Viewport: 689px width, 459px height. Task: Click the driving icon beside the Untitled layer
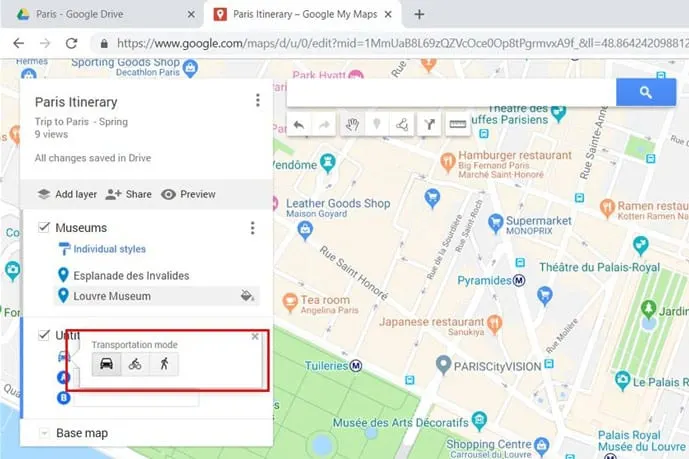point(64,357)
